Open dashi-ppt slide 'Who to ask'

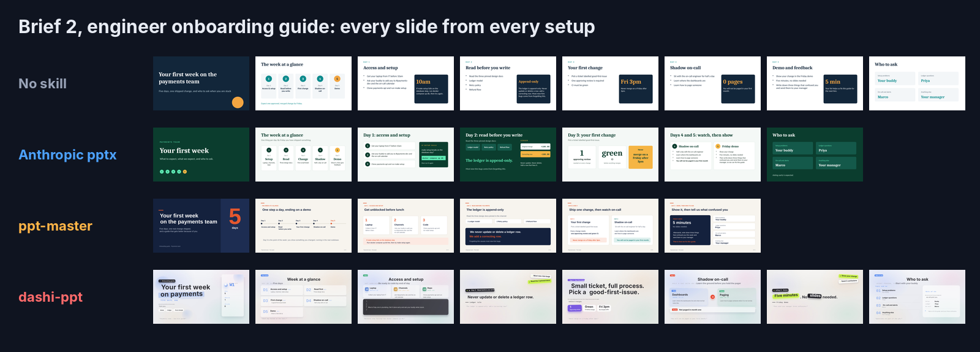pyautogui.click(x=917, y=297)
